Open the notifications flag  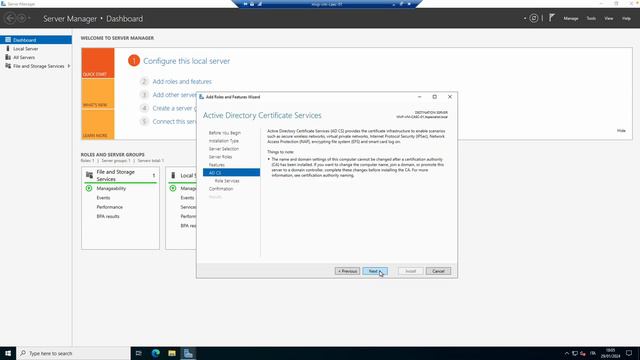[552, 18]
